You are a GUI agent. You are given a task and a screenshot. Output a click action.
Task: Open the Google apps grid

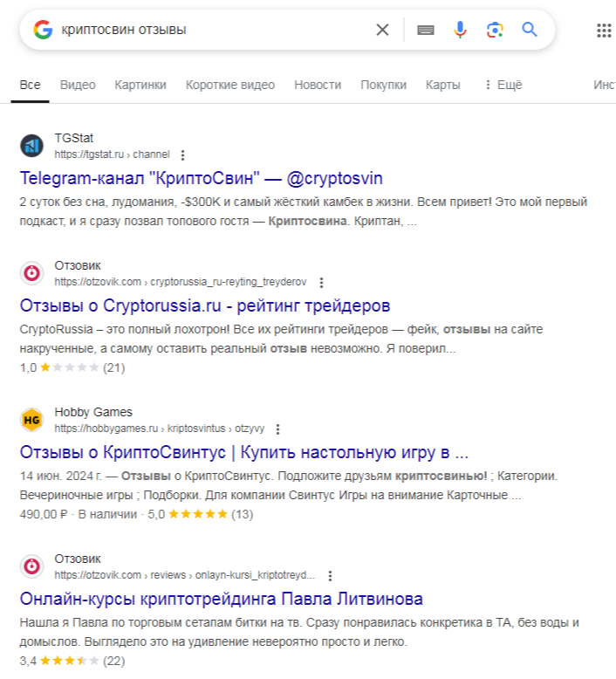click(604, 31)
